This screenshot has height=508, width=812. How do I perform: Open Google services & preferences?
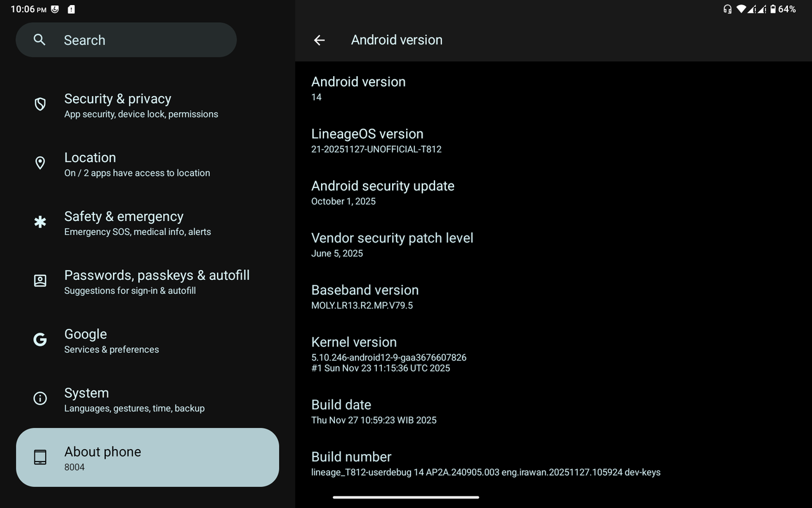point(147,341)
